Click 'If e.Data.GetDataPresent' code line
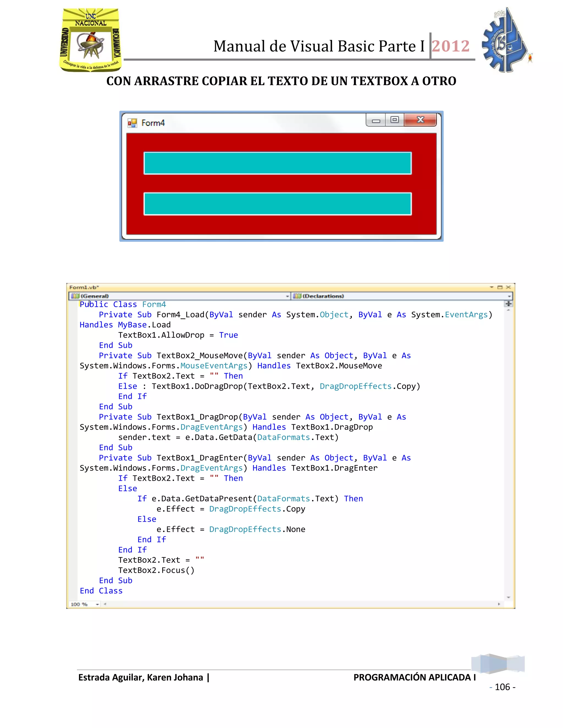The width and height of the screenshot is (563, 728). [x=250, y=499]
